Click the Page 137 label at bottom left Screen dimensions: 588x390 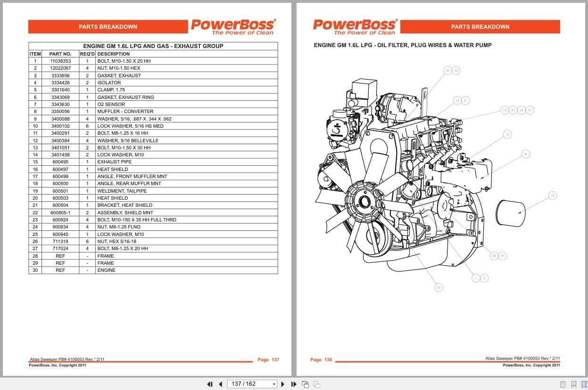pos(268,359)
